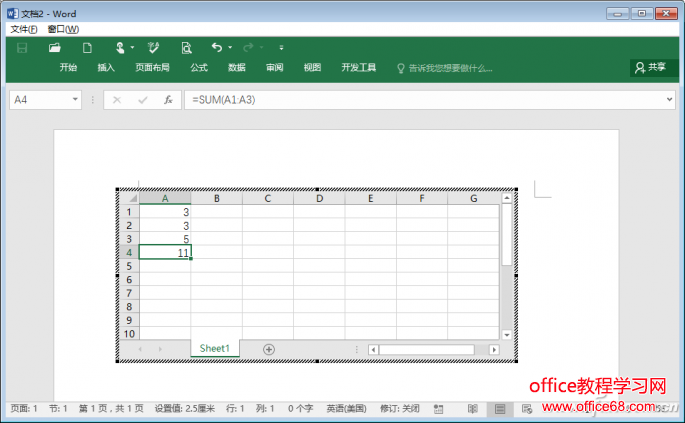This screenshot has width=685, height=423.
Task: Click the Tell me search box
Action: tap(445, 68)
